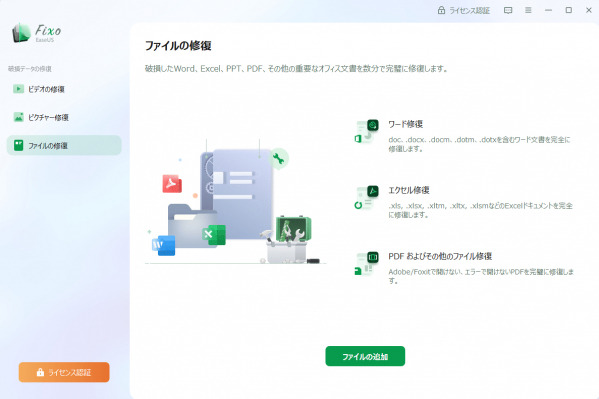Click the green ファイルの追加 button
The width and height of the screenshot is (599, 399).
tap(365, 356)
